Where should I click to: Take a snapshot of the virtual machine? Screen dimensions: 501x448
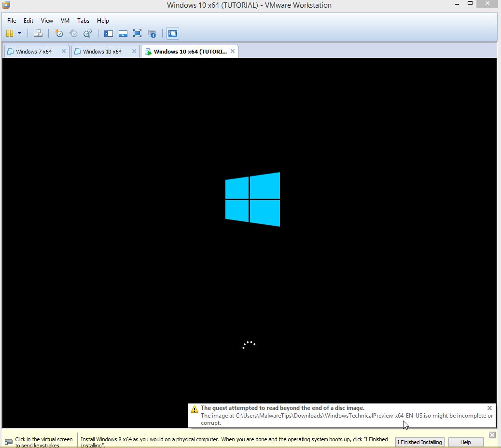point(59,33)
